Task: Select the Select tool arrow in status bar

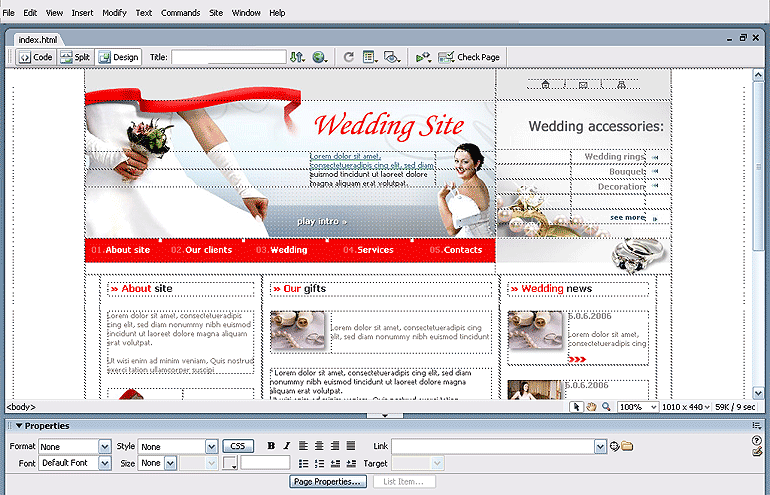Action: pyautogui.click(x=576, y=407)
